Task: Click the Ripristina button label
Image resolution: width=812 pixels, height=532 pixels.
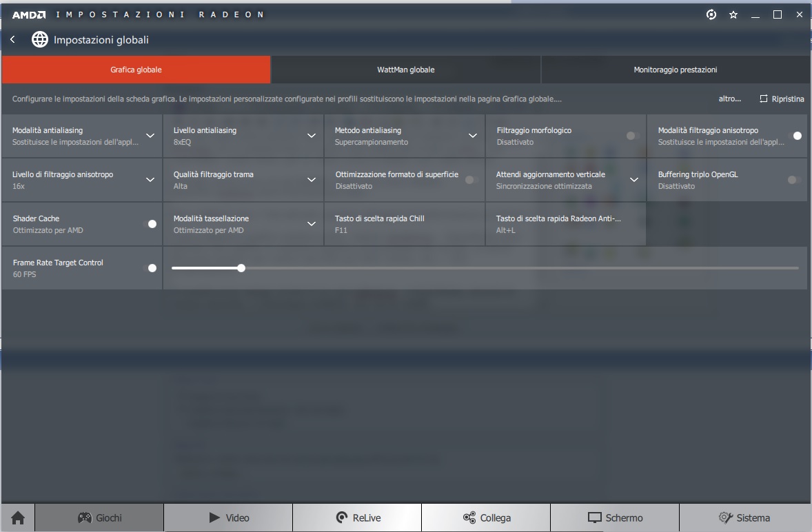Action: pos(788,99)
